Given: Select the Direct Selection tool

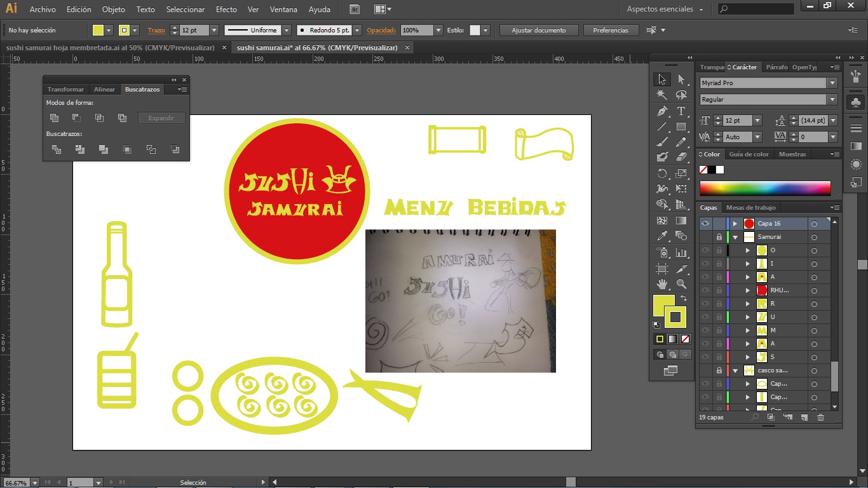Looking at the screenshot, I should pos(681,79).
